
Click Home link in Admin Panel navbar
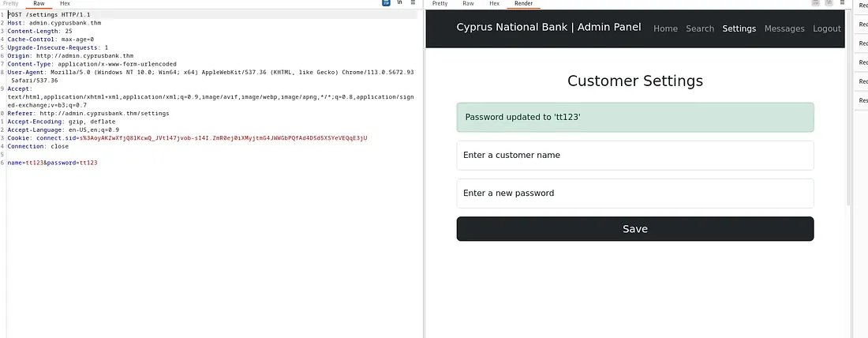coord(665,28)
